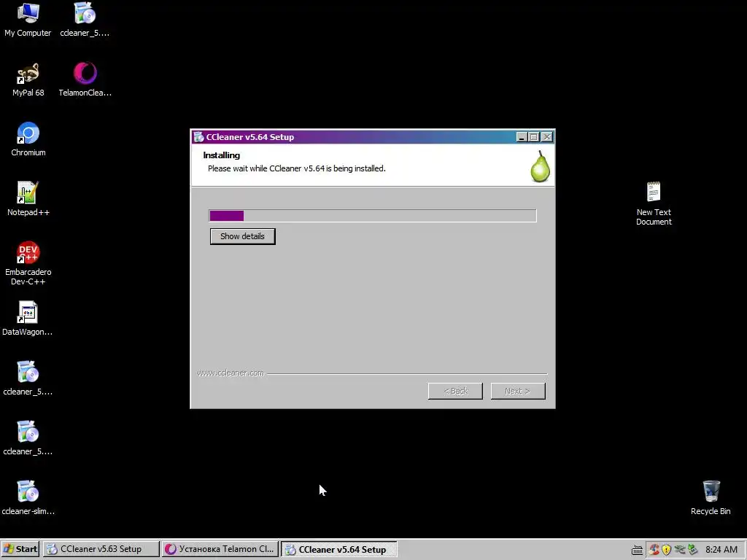
Task: Minimize the CCleaner v5.64 Setup window
Action: [522, 137]
